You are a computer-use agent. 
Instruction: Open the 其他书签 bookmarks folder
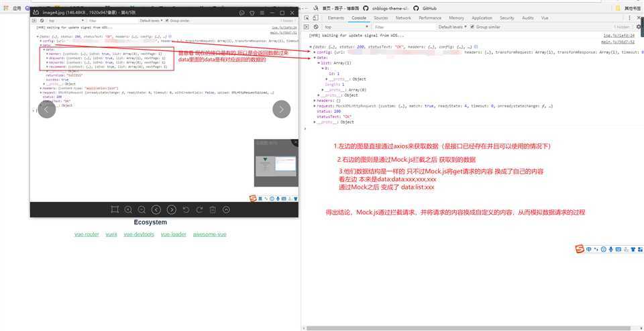click(x=629, y=8)
